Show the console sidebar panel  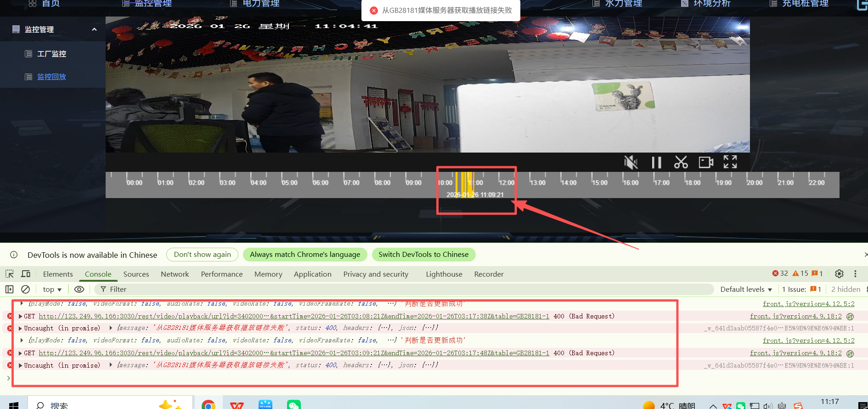(x=9, y=289)
